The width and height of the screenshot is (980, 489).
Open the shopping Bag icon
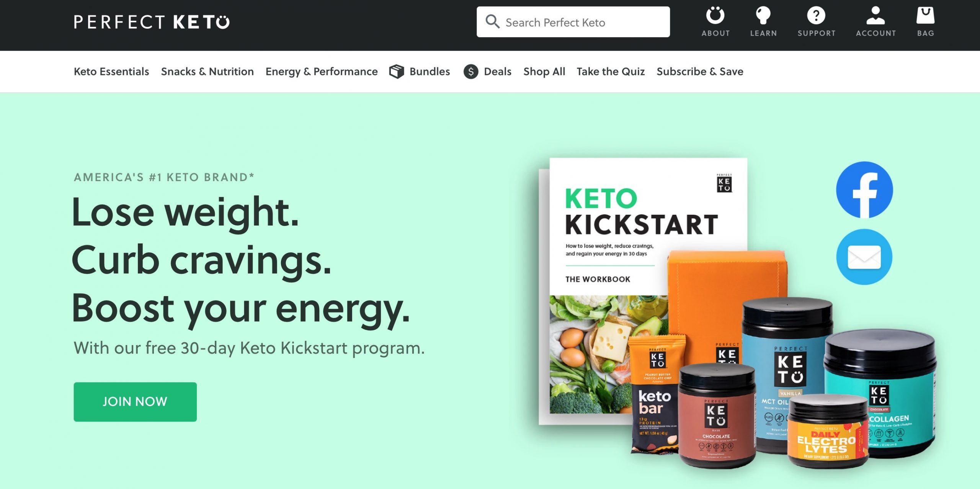pos(925,15)
